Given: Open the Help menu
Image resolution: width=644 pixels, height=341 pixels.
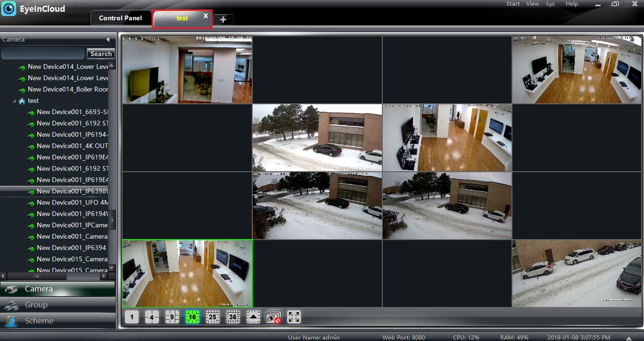Looking at the screenshot, I should pos(572,4).
